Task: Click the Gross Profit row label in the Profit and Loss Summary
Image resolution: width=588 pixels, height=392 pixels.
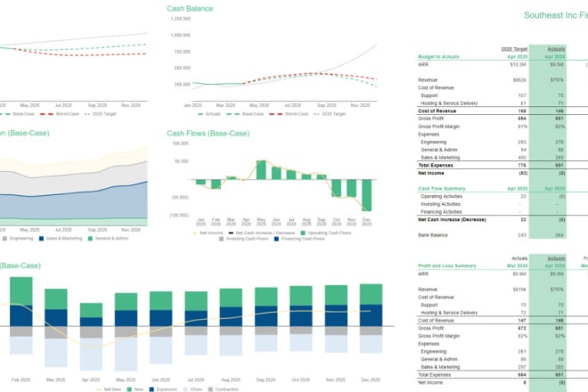Action: coord(430,328)
